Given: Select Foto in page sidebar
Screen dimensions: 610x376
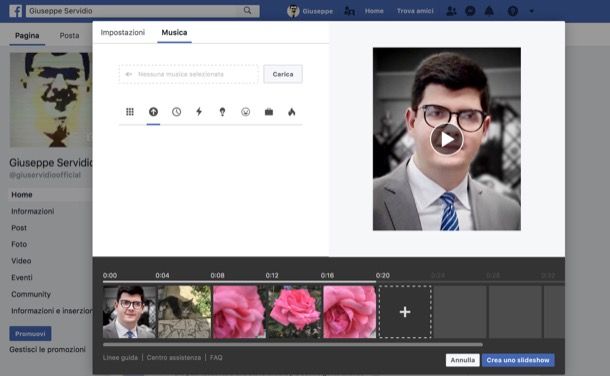Looking at the screenshot, I should click(19, 244).
